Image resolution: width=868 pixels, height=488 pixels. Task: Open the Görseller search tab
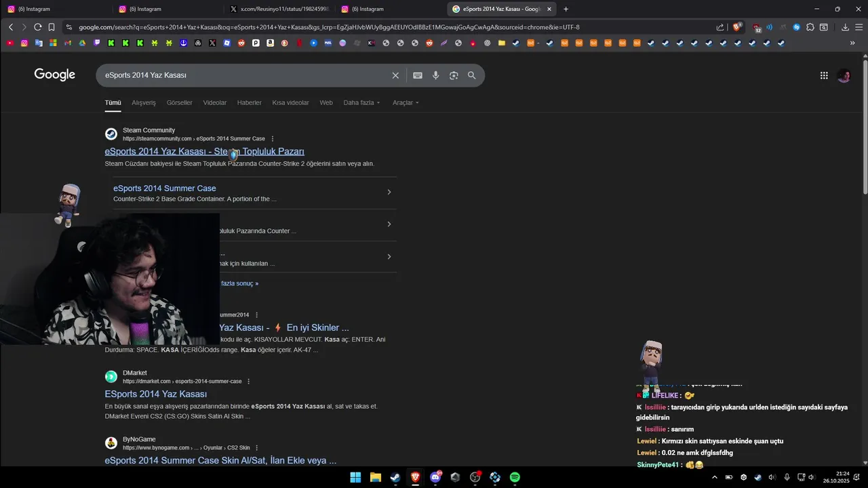click(x=180, y=103)
